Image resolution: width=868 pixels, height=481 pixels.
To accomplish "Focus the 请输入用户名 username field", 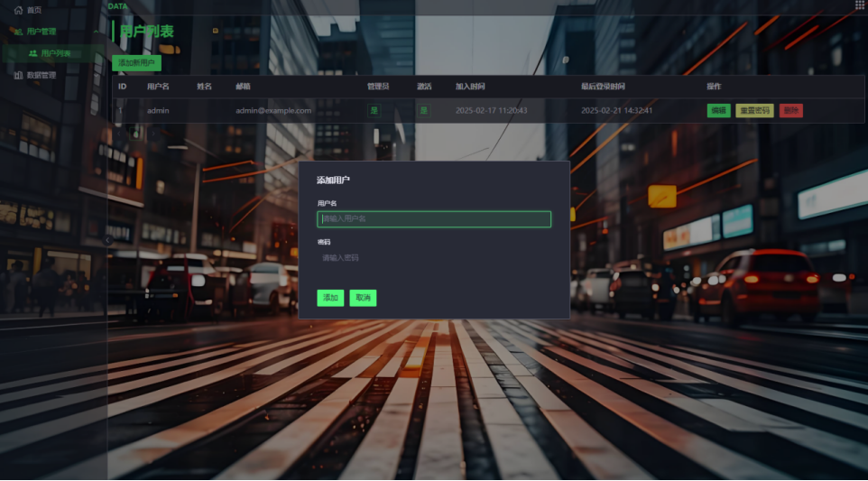I will coord(434,219).
